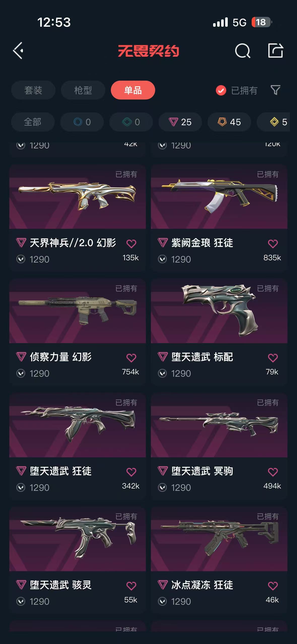Favorite 天界神兵//2.0 幻影 with heart icon
The width and height of the screenshot is (297, 644).
coord(131,244)
